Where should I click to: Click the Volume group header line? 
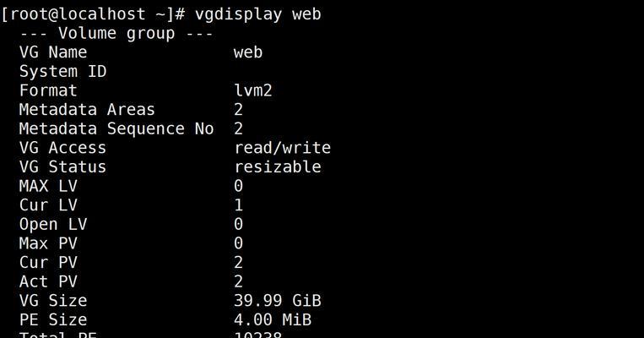tap(116, 33)
